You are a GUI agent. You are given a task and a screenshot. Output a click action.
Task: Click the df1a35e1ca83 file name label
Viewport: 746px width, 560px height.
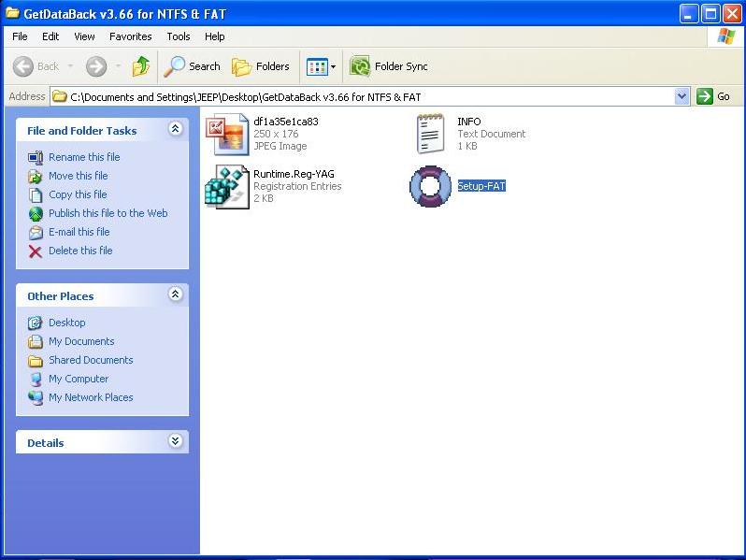[286, 122]
